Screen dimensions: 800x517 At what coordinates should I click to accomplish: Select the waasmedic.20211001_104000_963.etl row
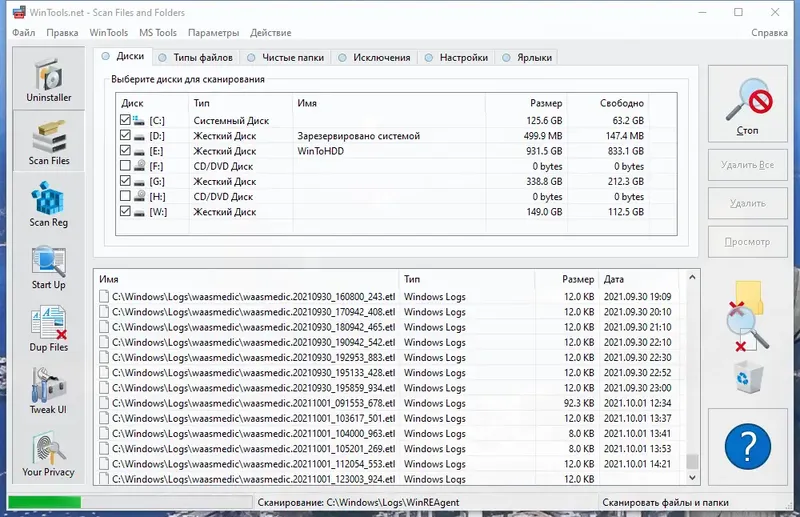(x=387, y=433)
